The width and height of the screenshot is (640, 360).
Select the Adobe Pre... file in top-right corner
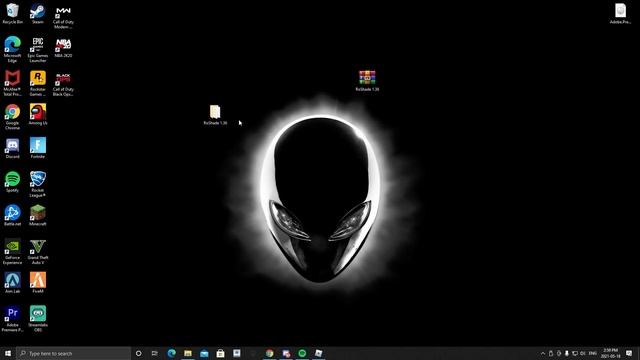click(x=620, y=13)
